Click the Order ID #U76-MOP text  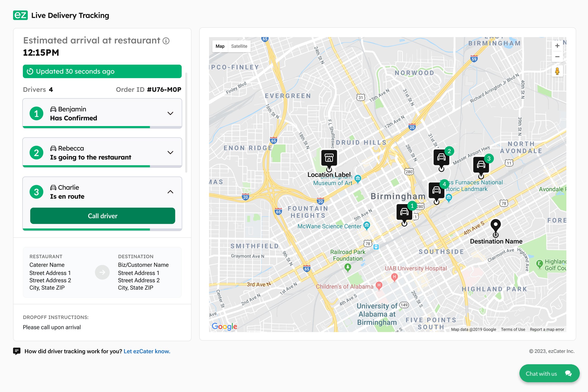(149, 89)
